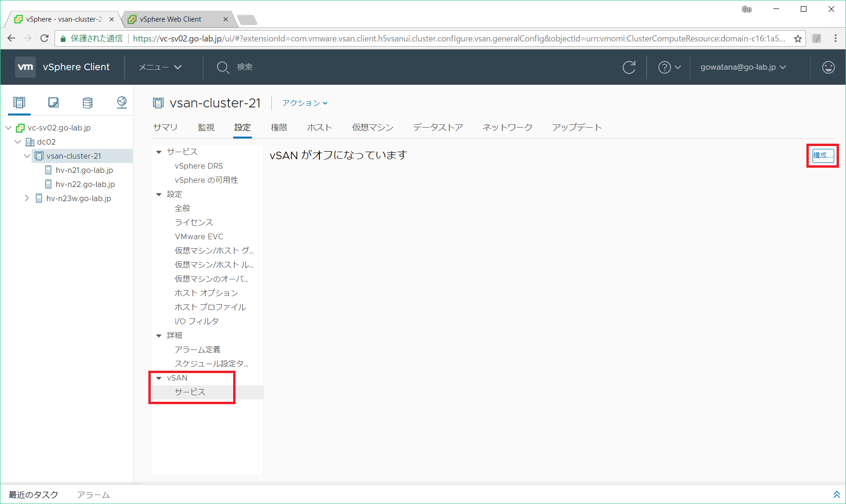Open the VMs and Templates inventory view icon
The image size is (846, 504).
(53, 102)
